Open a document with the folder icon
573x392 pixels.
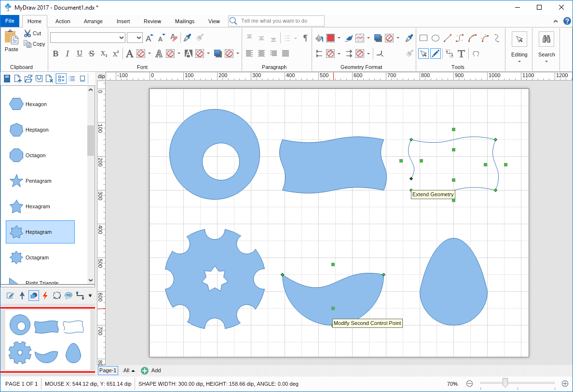click(28, 78)
